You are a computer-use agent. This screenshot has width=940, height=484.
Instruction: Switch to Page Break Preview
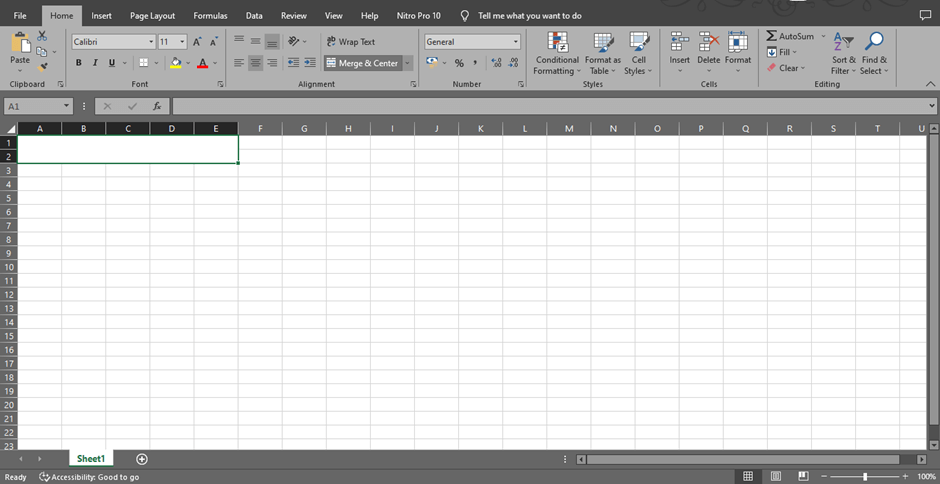point(803,476)
